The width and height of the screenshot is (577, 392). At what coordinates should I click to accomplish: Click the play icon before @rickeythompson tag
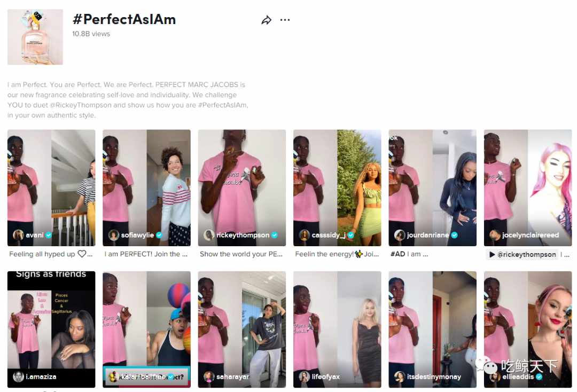[x=492, y=254]
